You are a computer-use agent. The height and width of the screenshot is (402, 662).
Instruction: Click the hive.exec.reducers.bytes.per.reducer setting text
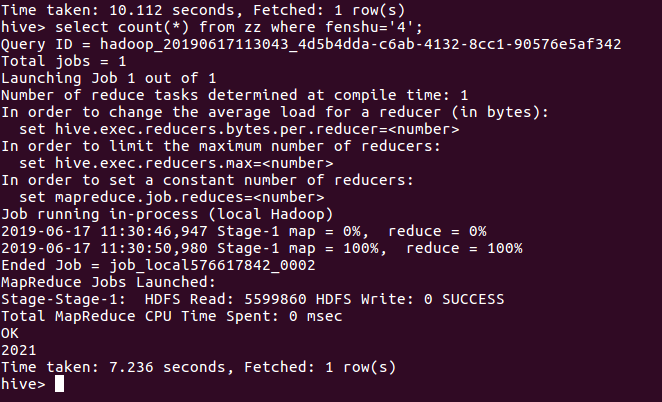pos(240,129)
